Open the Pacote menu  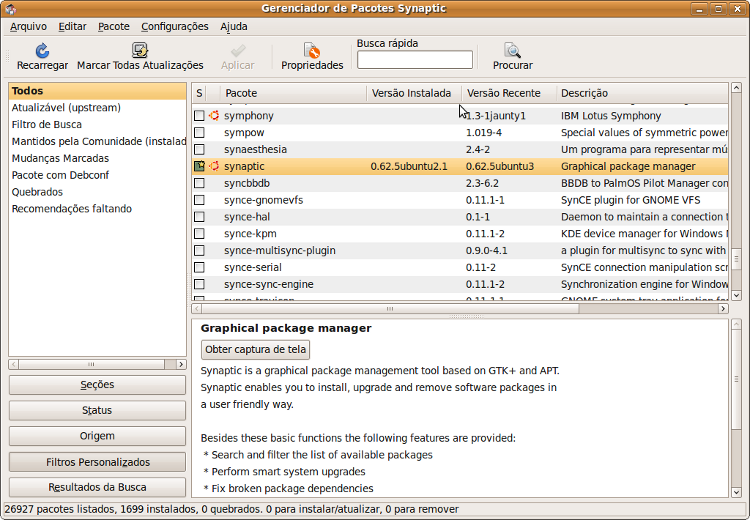[x=114, y=26]
